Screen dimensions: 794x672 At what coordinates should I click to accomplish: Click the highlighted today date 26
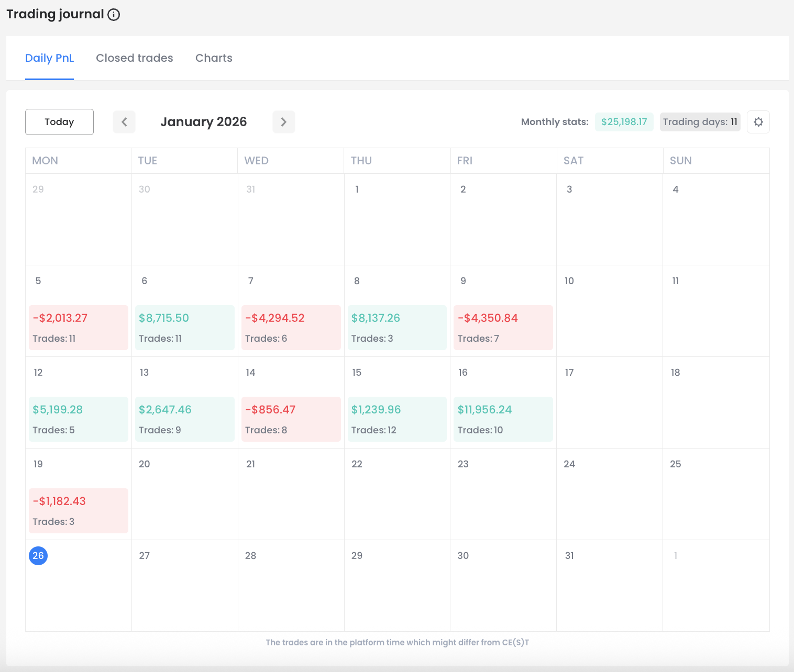(x=38, y=556)
